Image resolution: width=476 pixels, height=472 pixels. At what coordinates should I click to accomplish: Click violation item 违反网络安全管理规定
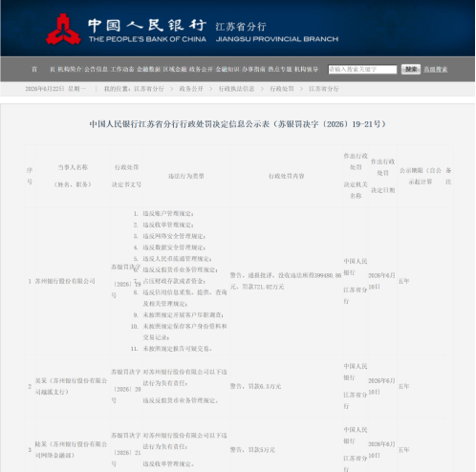174,236
